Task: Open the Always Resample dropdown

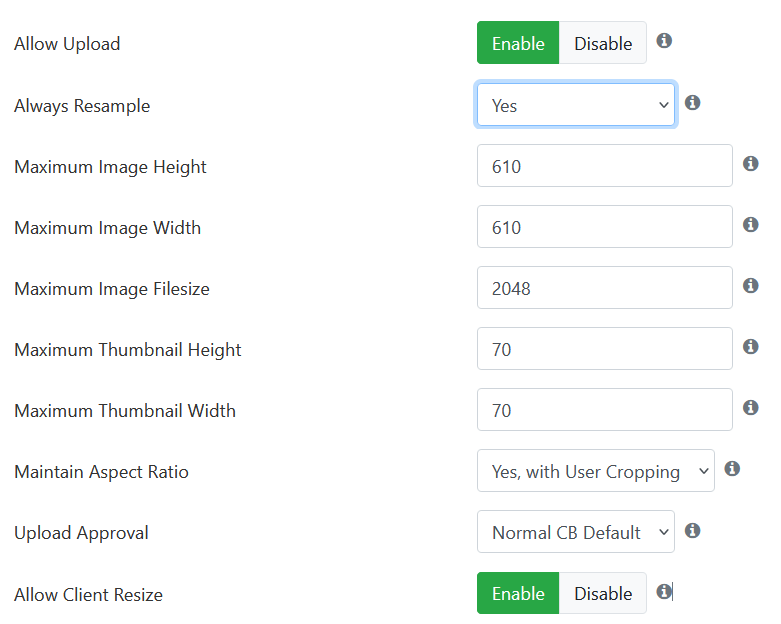Action: [576, 105]
